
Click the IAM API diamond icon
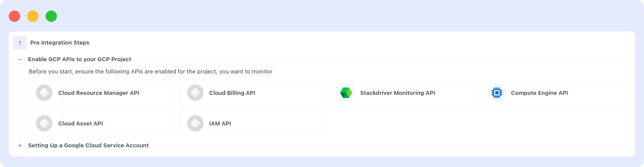tap(195, 123)
